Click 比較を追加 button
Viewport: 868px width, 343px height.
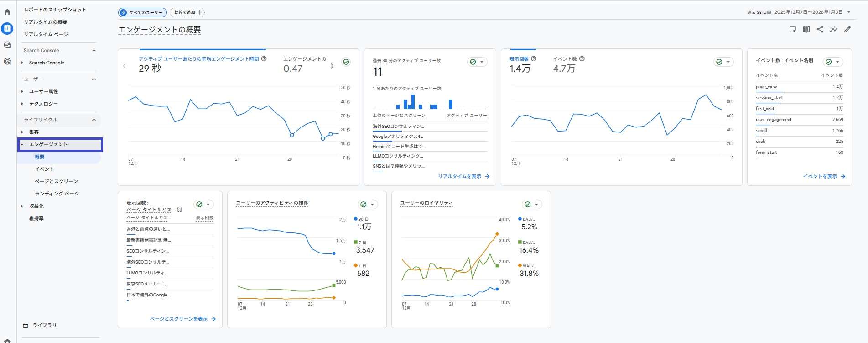point(187,12)
